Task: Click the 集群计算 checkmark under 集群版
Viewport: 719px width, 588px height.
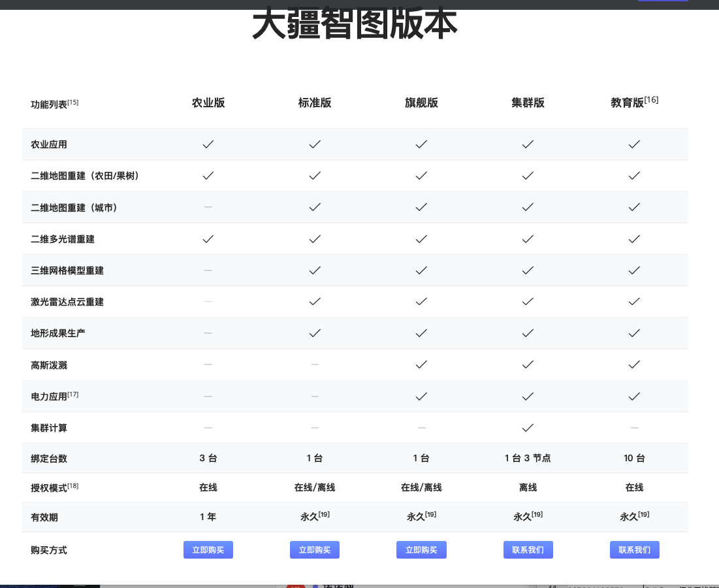Action: pyautogui.click(x=528, y=428)
